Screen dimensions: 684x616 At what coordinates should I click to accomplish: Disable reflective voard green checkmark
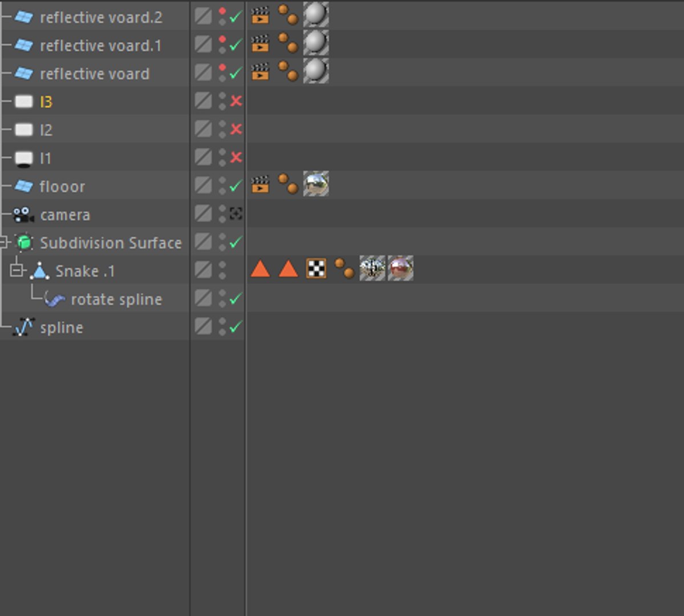pyautogui.click(x=236, y=73)
